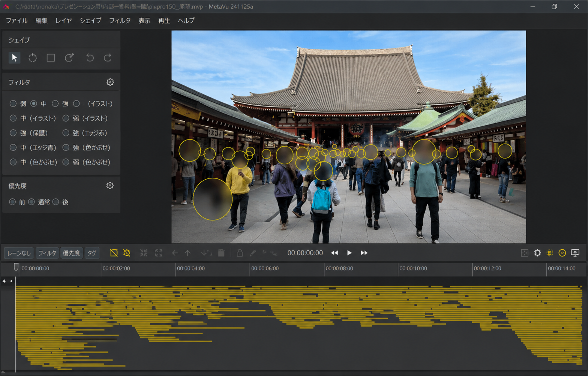Play the video with play button
The image size is (588, 376).
pos(349,253)
